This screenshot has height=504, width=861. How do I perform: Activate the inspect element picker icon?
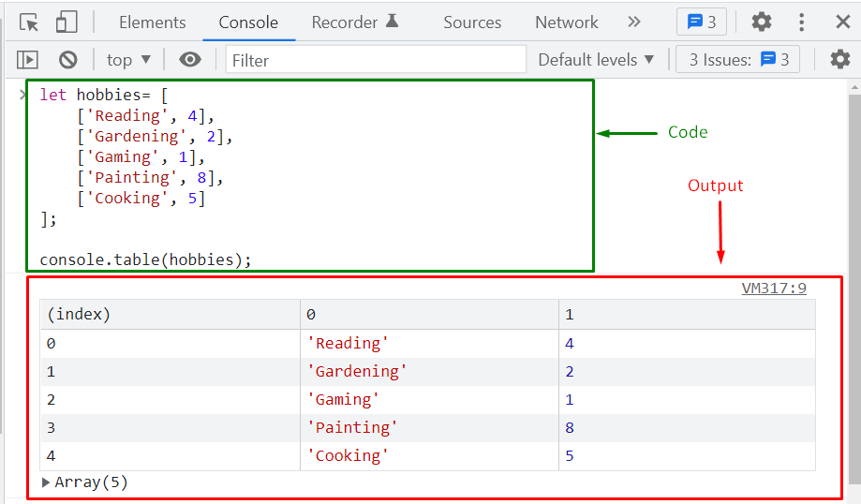[x=28, y=22]
